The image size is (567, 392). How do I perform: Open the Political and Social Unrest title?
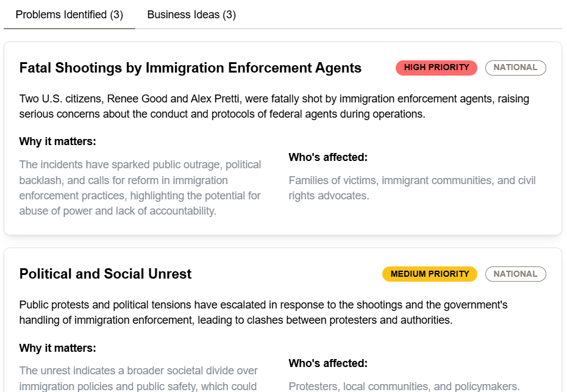105,274
